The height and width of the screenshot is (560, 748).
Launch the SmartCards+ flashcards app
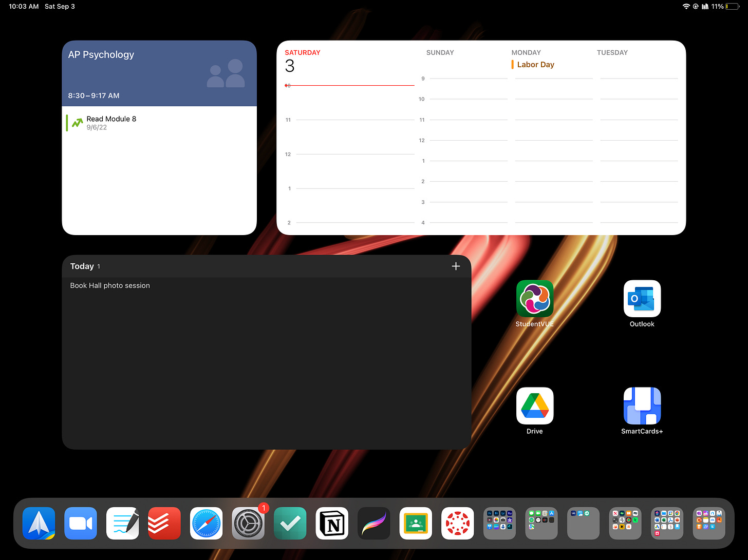click(x=642, y=406)
